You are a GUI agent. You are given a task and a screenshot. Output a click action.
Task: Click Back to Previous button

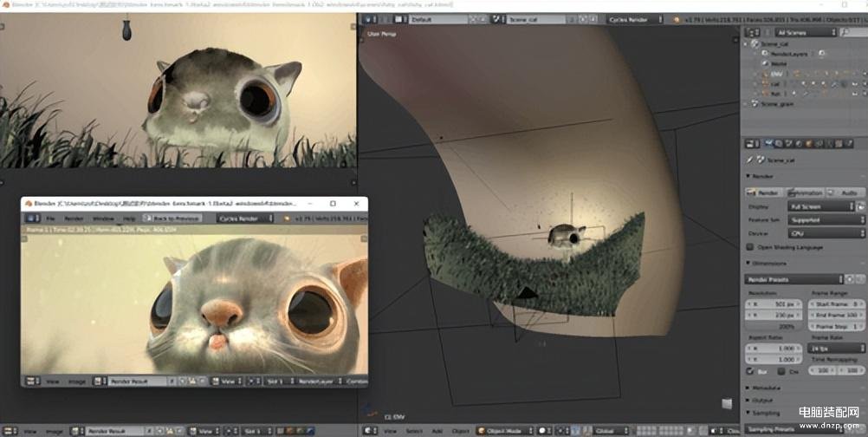(171, 218)
